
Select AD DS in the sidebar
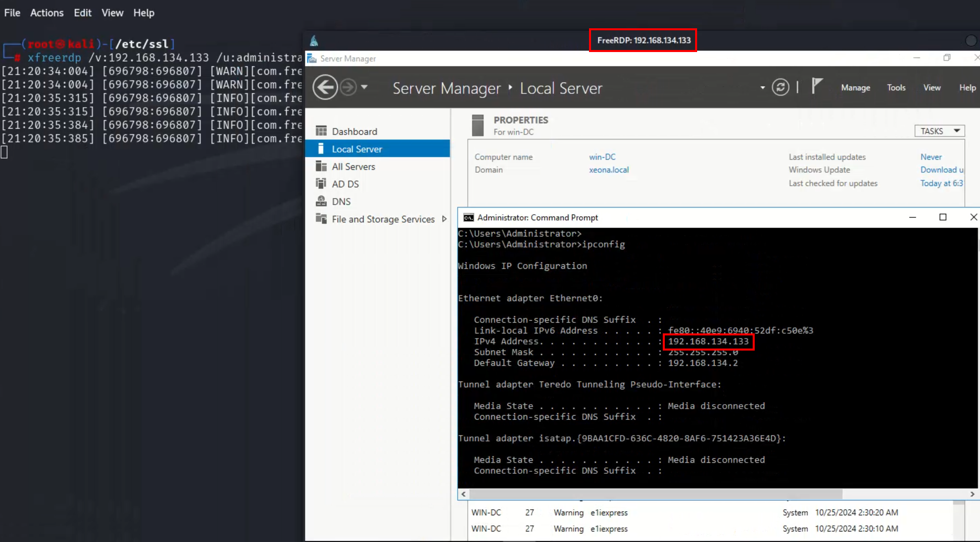click(x=377, y=184)
